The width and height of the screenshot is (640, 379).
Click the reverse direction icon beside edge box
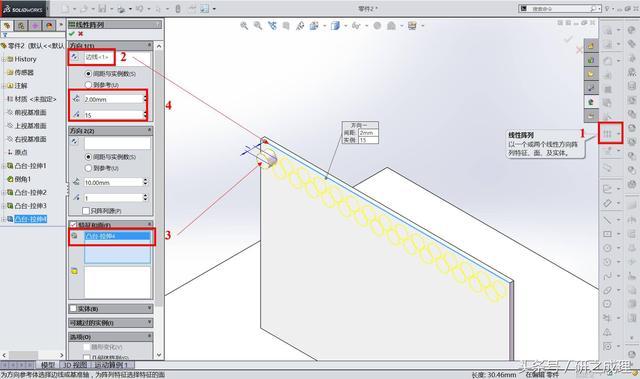click(x=75, y=57)
